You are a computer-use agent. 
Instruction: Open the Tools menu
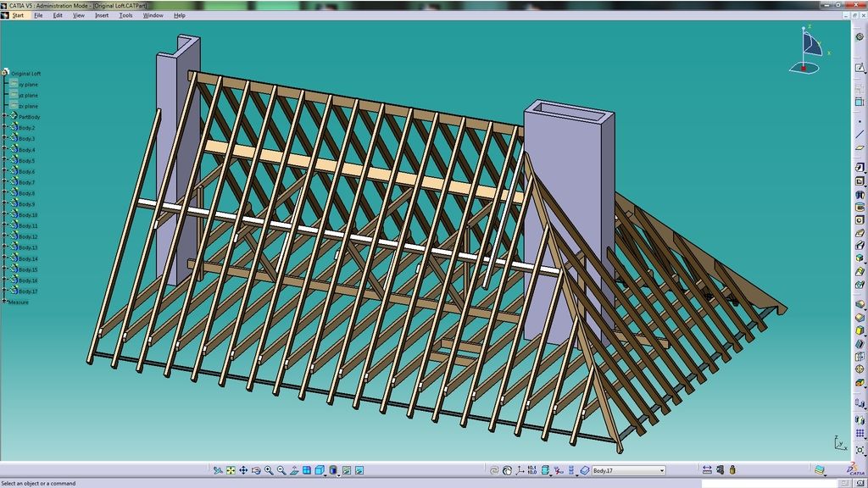tap(125, 15)
